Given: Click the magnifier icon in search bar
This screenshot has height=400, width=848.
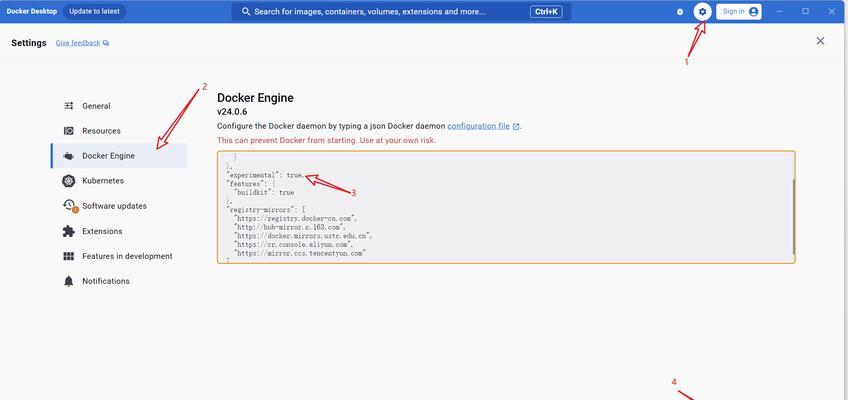Looking at the screenshot, I should pyautogui.click(x=245, y=12).
